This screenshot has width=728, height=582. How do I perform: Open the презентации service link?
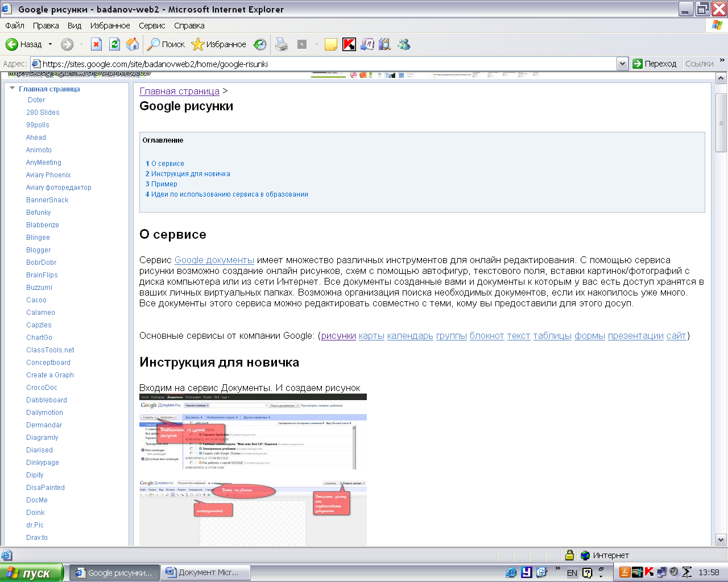(636, 336)
